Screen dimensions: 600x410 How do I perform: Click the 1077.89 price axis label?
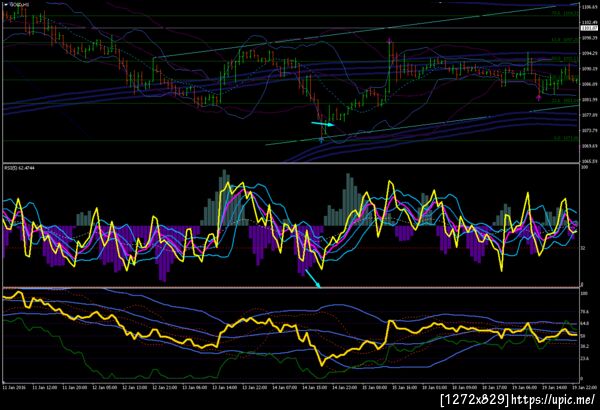589,115
